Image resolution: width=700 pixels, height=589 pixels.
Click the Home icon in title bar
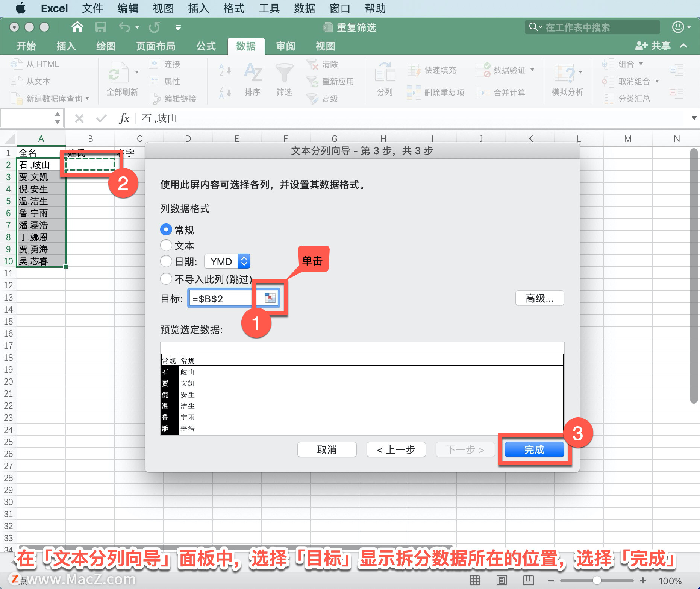77,27
